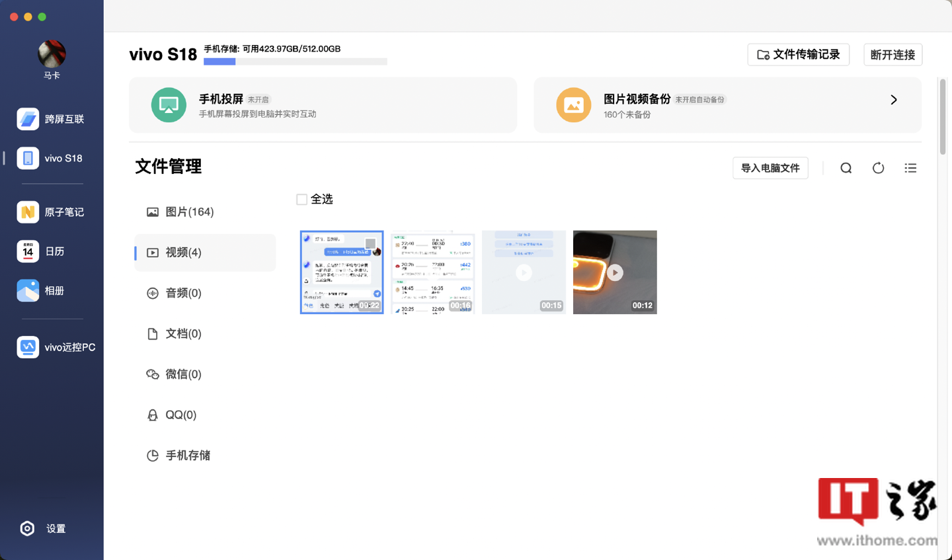
Task: Select the 文档(0) category label
Action: [x=184, y=334]
